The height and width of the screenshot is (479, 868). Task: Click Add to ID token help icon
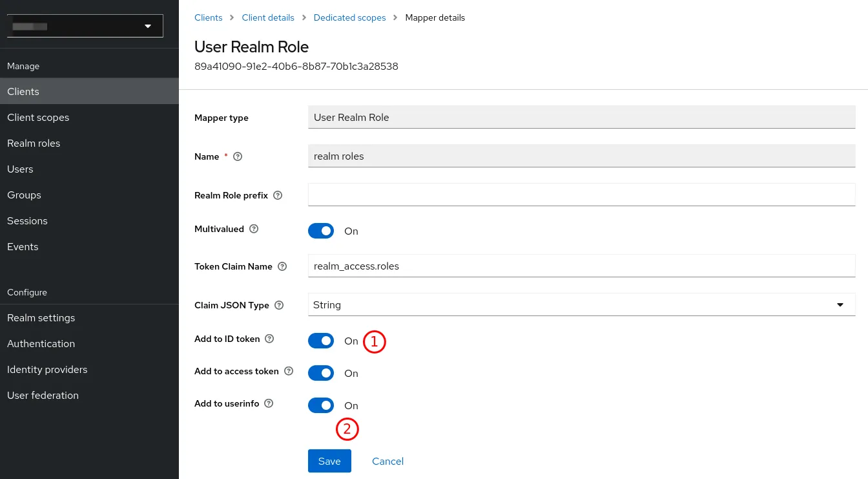[270, 339]
